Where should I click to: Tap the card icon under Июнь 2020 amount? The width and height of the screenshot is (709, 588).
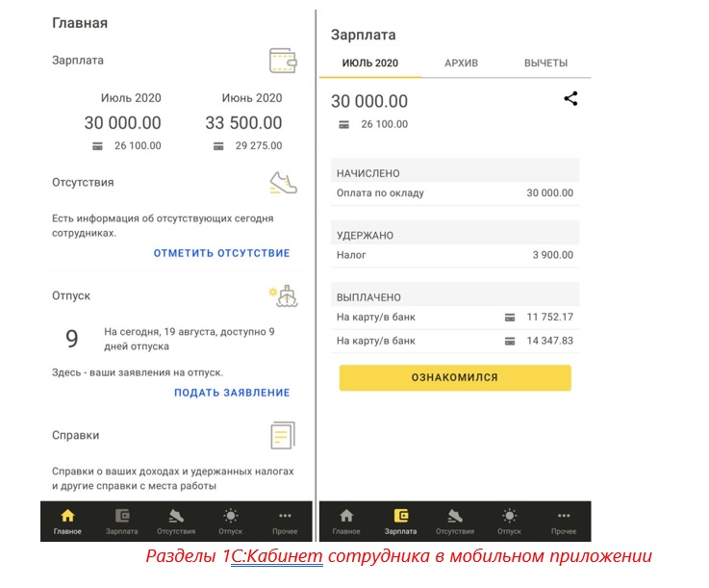click(218, 146)
